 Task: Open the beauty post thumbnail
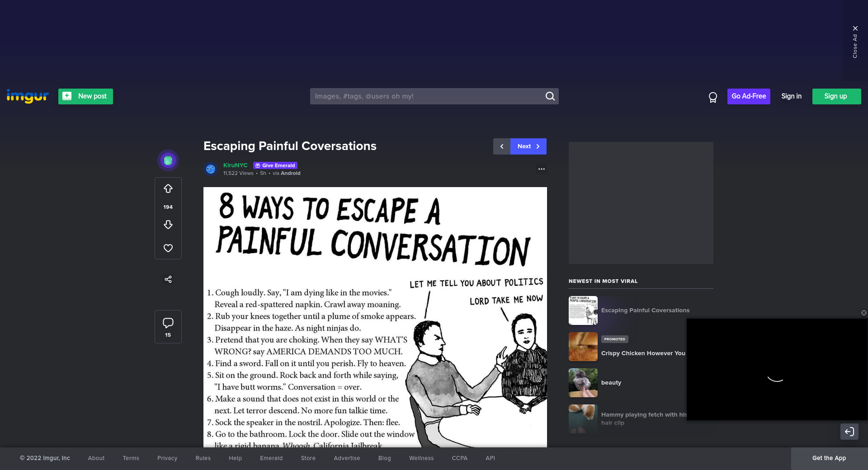click(x=583, y=383)
